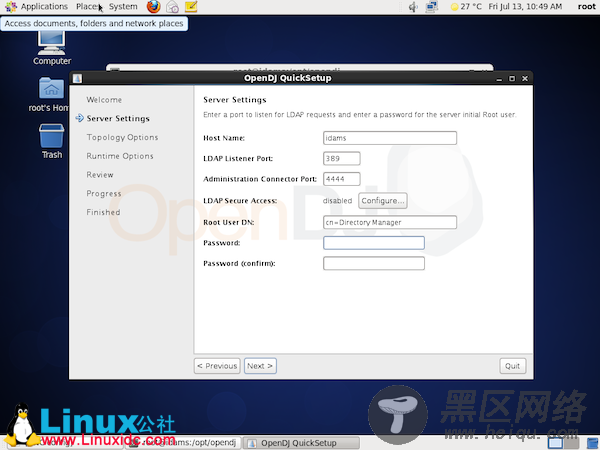Screen dimensions: 600x450
Task: Click the Welcome step in sidebar
Action: coord(104,100)
